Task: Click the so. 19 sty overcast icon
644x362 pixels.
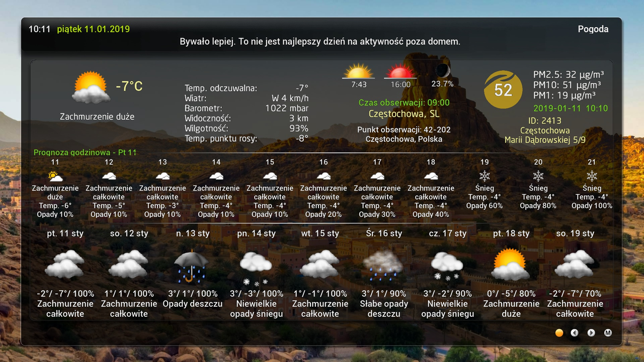Action: pos(575,264)
